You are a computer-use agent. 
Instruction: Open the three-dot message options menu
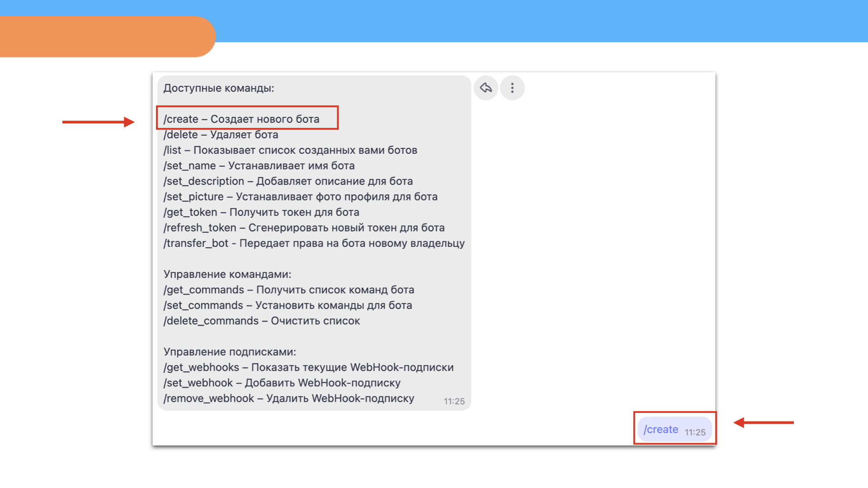point(512,88)
